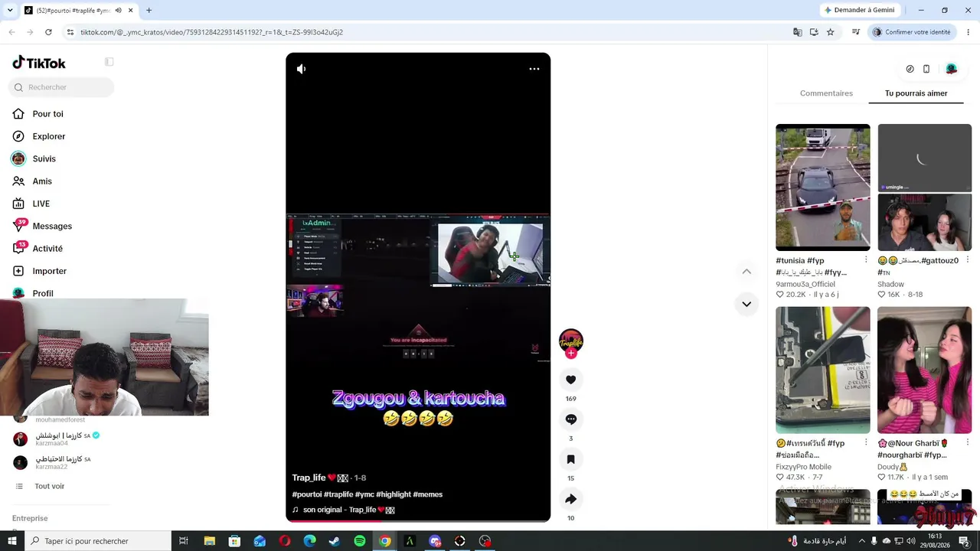Open the Explorer page
Image resolution: width=980 pixels, height=551 pixels.
[x=48, y=136]
